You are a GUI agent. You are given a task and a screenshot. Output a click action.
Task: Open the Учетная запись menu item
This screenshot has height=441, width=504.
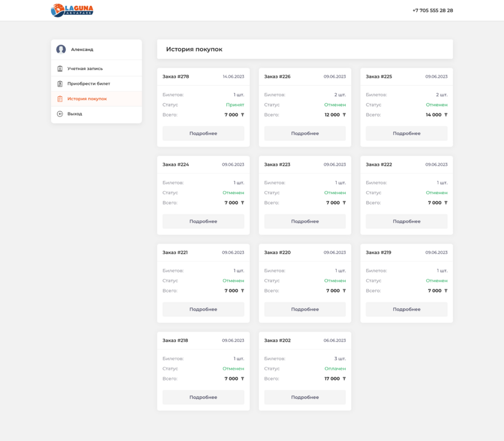(85, 69)
